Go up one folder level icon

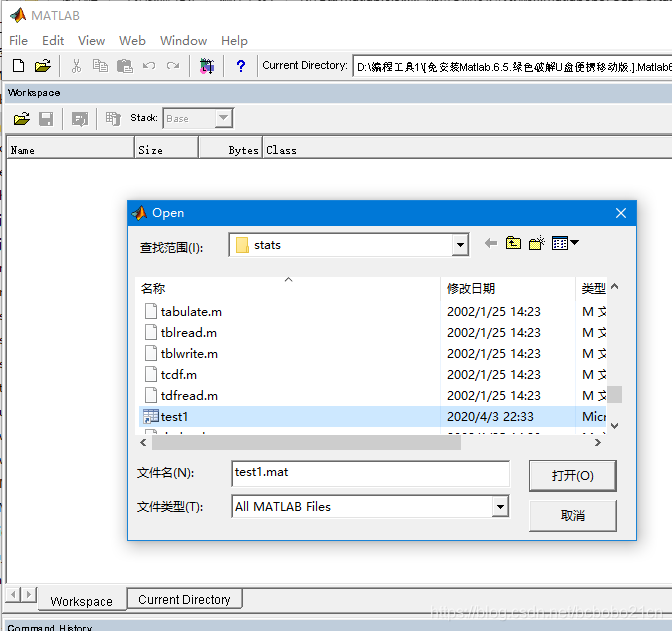[513, 243]
